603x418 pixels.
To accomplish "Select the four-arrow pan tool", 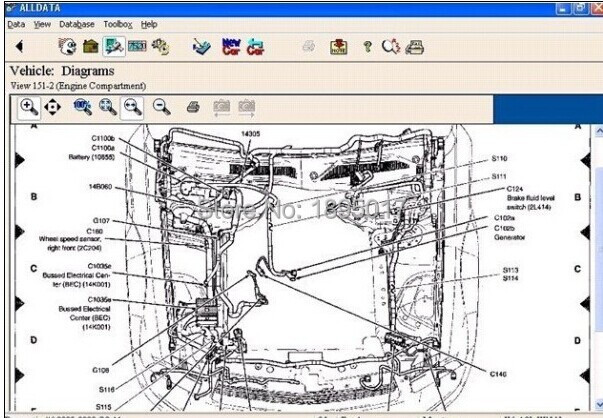I will (x=52, y=106).
